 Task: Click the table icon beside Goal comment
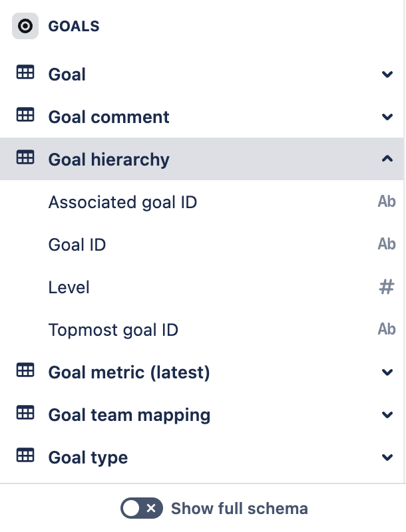click(25, 116)
